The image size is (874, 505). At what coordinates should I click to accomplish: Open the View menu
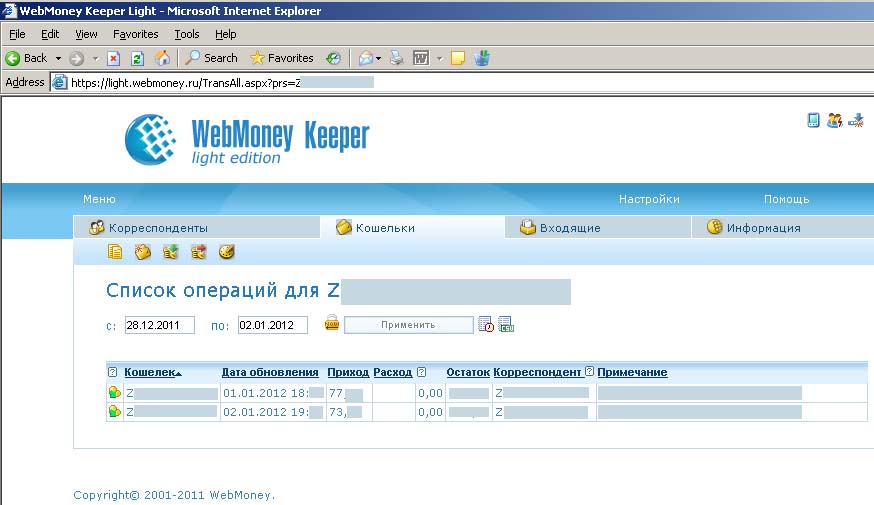(x=86, y=34)
